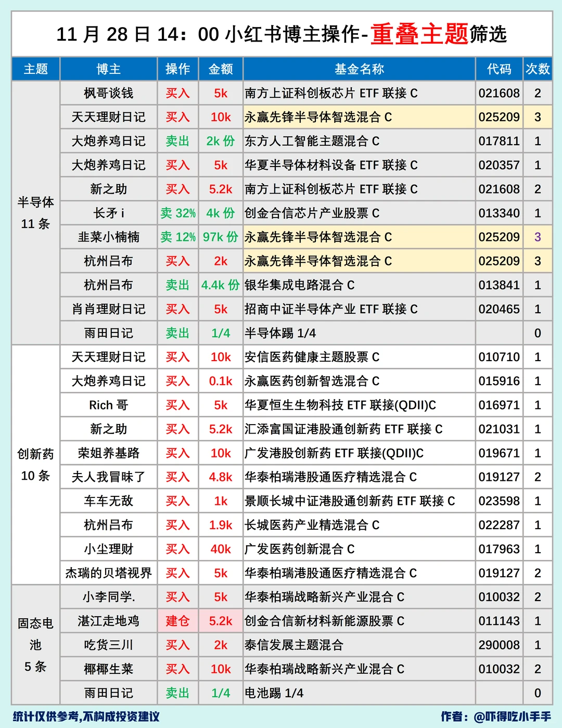Select the 建仓 action of 湛江走地鸡
The width and height of the screenshot is (562, 728).
point(177,621)
